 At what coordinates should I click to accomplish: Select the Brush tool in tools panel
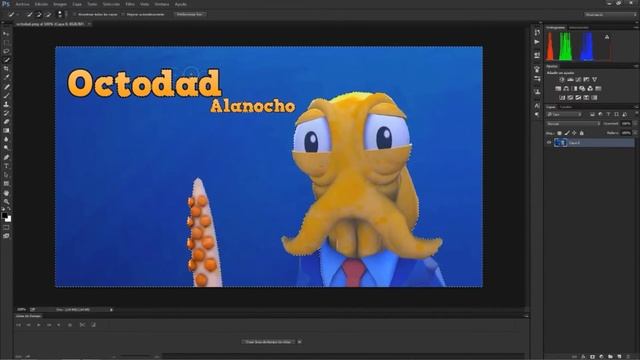point(6,96)
